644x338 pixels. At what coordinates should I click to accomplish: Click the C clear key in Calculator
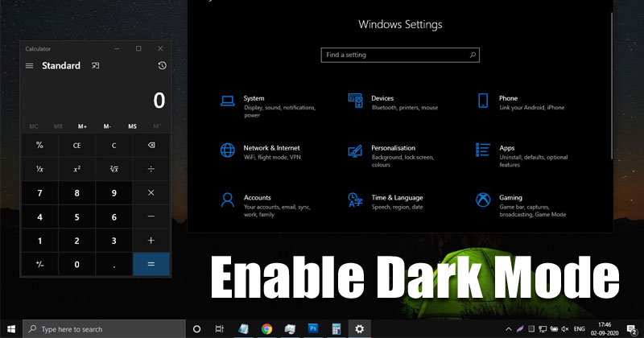[x=114, y=145]
